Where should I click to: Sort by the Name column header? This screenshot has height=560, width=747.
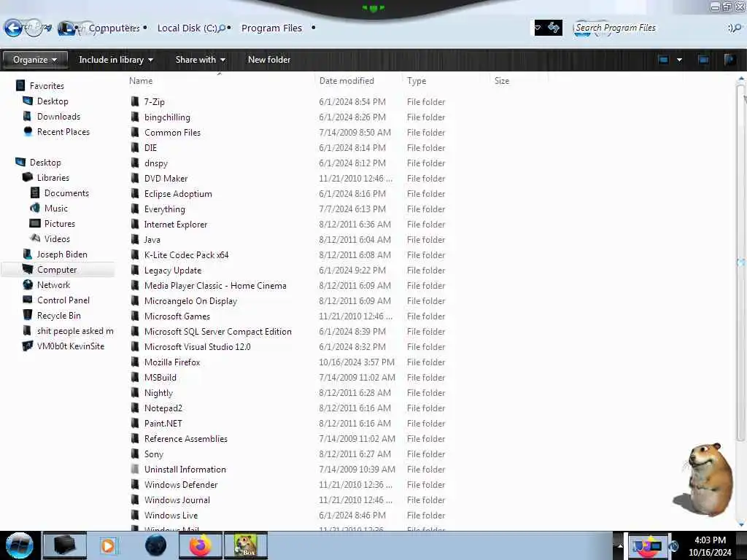coord(141,80)
